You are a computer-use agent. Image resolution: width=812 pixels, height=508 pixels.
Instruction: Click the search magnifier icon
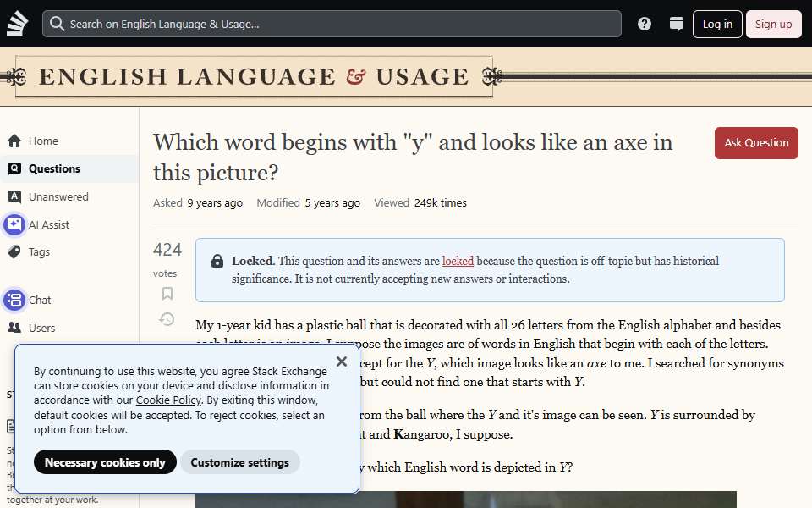(57, 24)
